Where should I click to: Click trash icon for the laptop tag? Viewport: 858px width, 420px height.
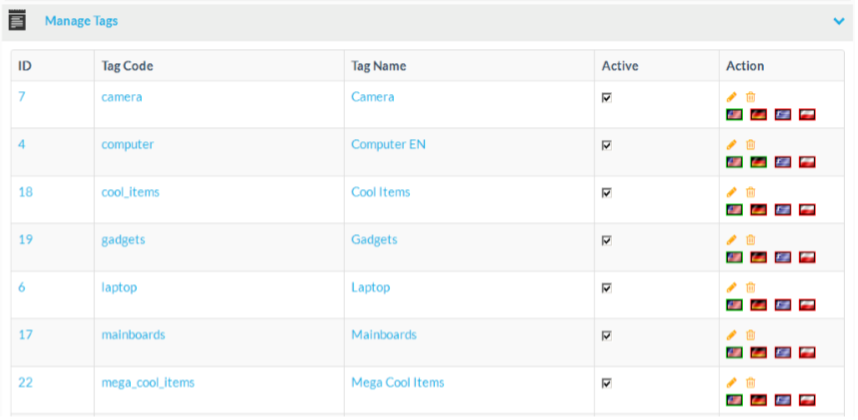coord(750,288)
